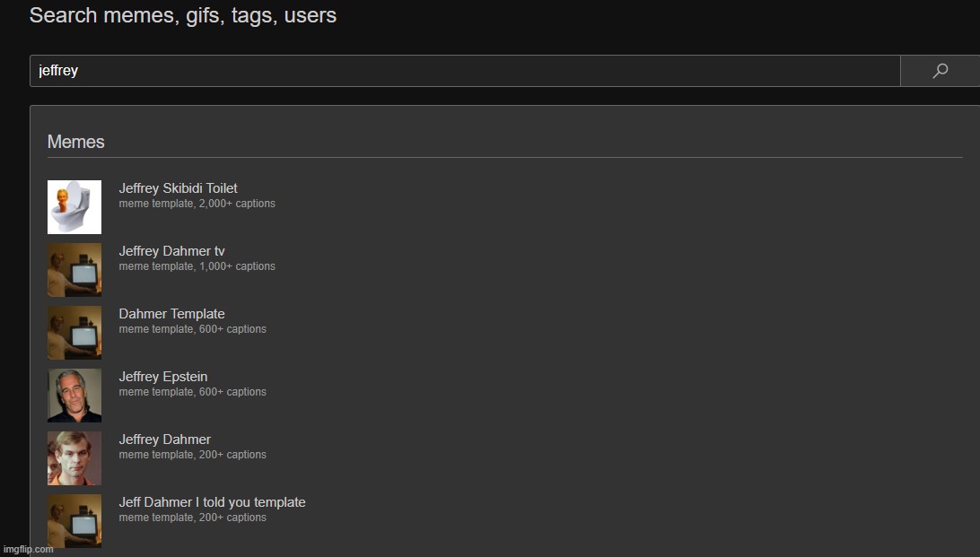
Task: Choose the "Jeffrey Dahmer" 200+ captions title
Action: [x=165, y=439]
